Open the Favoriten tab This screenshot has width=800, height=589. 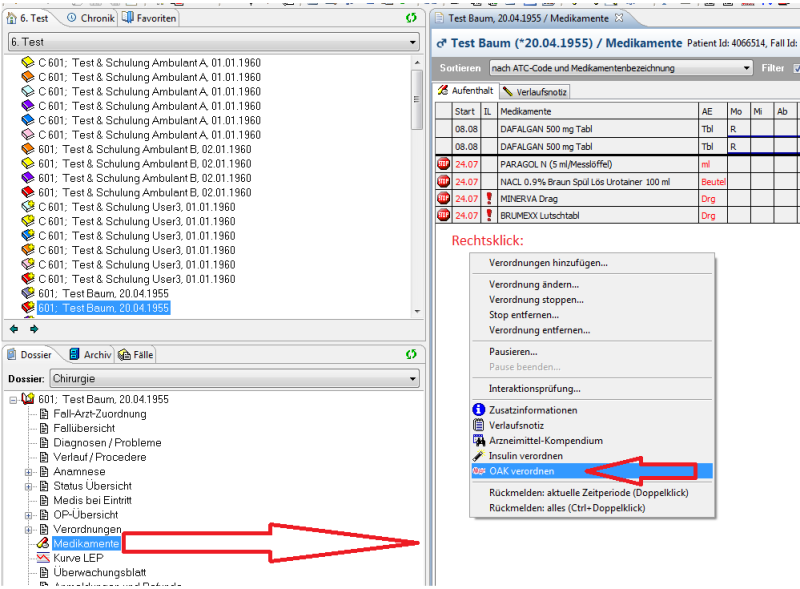tap(149, 18)
